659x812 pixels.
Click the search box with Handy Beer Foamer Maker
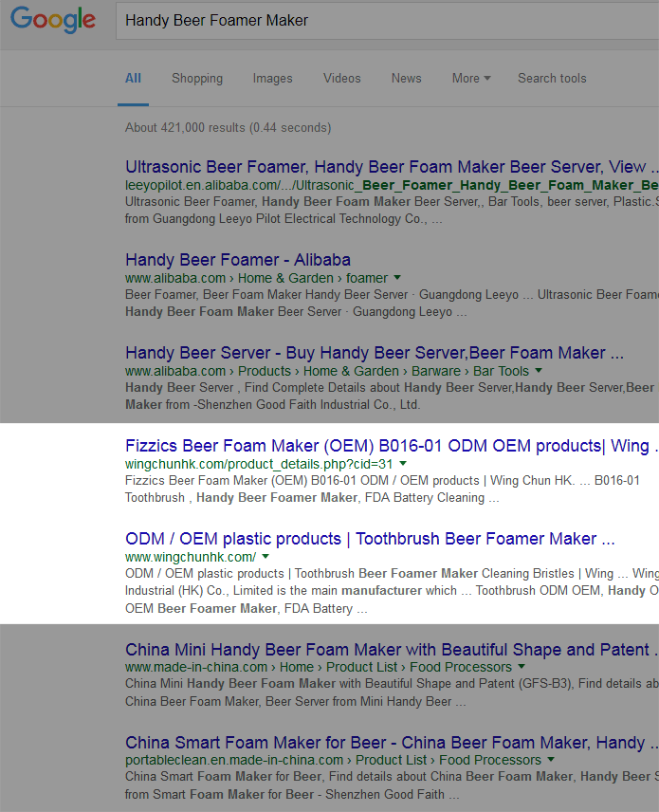(x=379, y=21)
